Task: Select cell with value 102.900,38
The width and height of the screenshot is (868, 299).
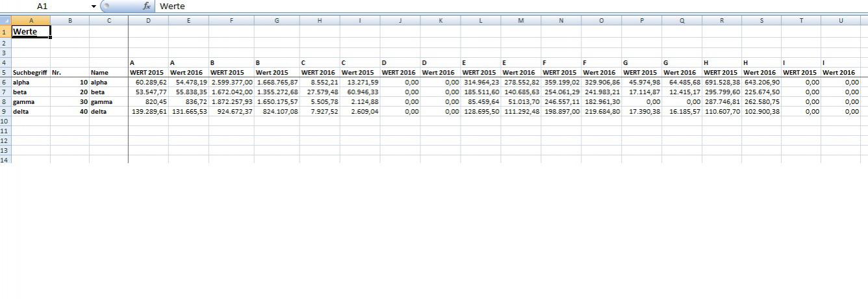Action: (x=762, y=112)
